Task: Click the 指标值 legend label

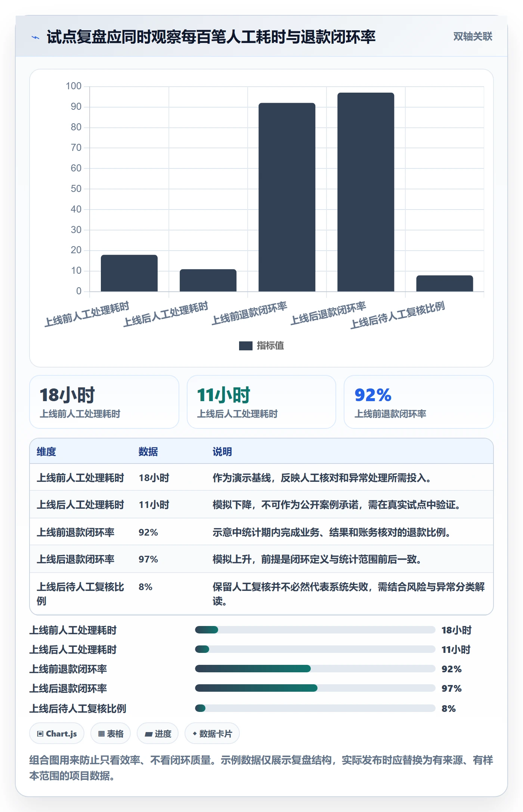Action: [x=270, y=346]
